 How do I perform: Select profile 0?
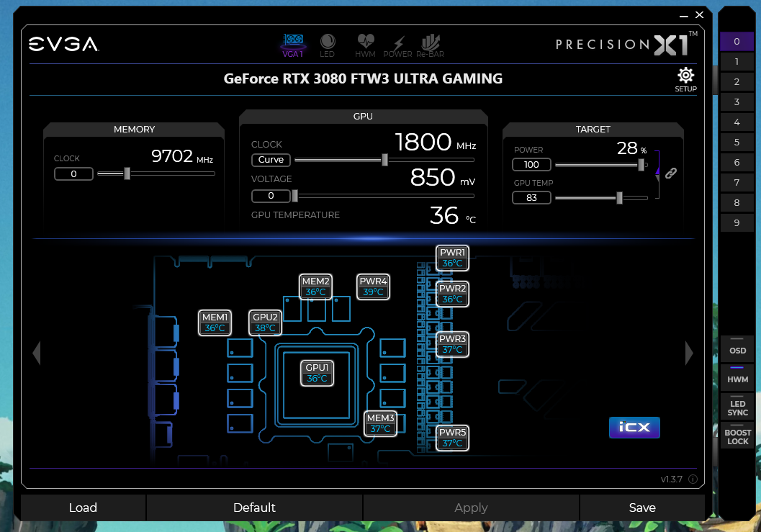click(x=737, y=41)
